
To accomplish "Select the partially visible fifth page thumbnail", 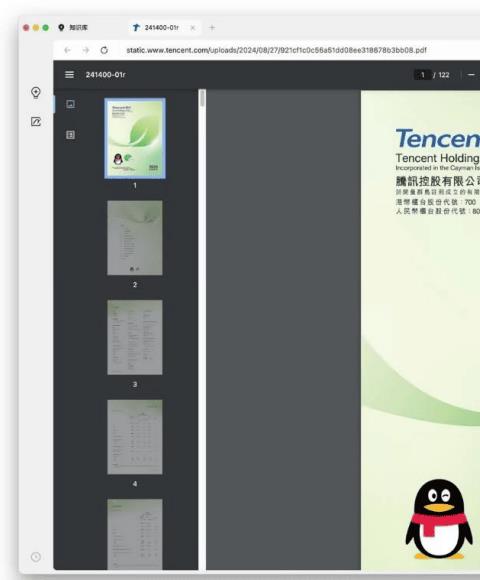I will (135, 534).
